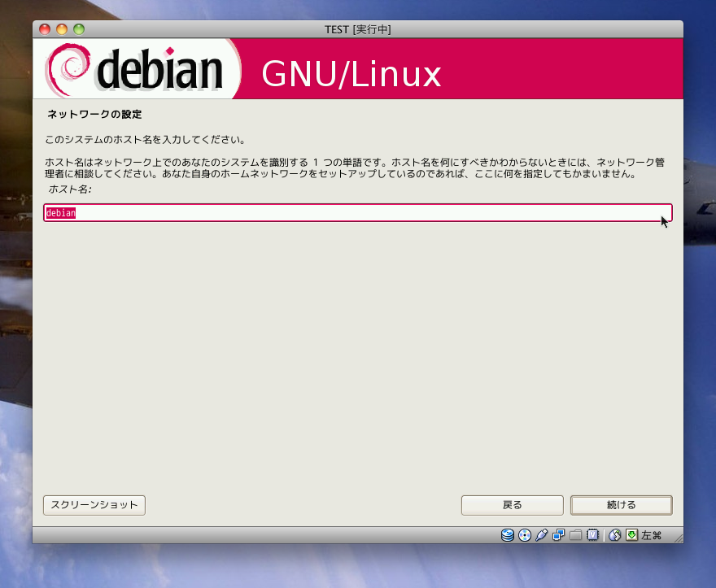Click the TEST [実行中] window title

pos(357,29)
